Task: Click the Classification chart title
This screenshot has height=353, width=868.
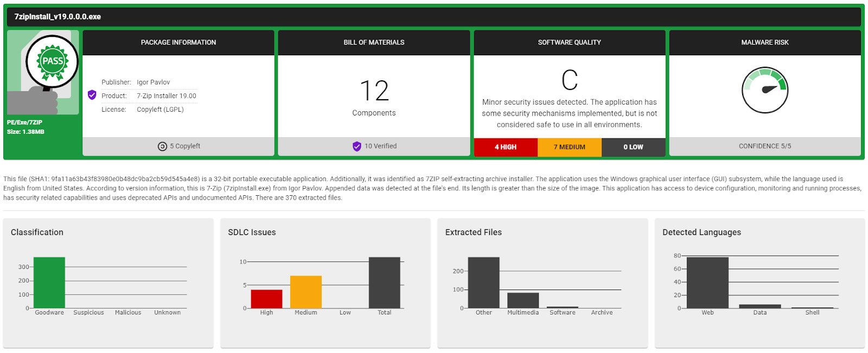Action: (37, 232)
